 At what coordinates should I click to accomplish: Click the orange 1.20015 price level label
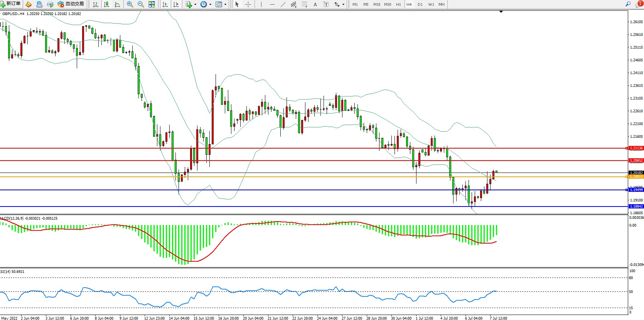(636, 177)
